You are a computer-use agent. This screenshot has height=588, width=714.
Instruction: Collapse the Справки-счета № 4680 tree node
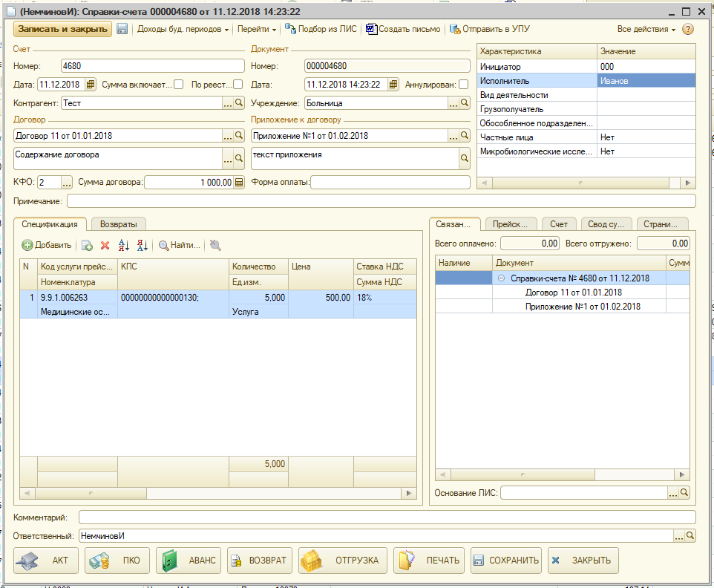coord(501,278)
